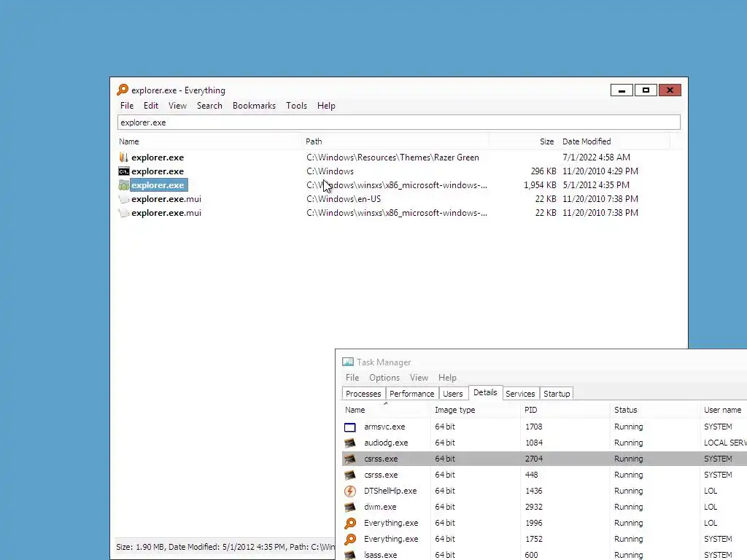Viewport: 747px width, 560px height.
Task: Click icon of explorer.exe.mui in winsxs
Action: coord(124,212)
